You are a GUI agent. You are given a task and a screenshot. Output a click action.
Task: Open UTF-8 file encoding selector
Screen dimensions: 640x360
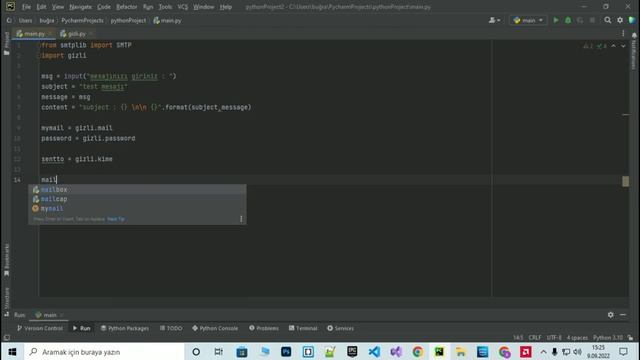click(554, 338)
